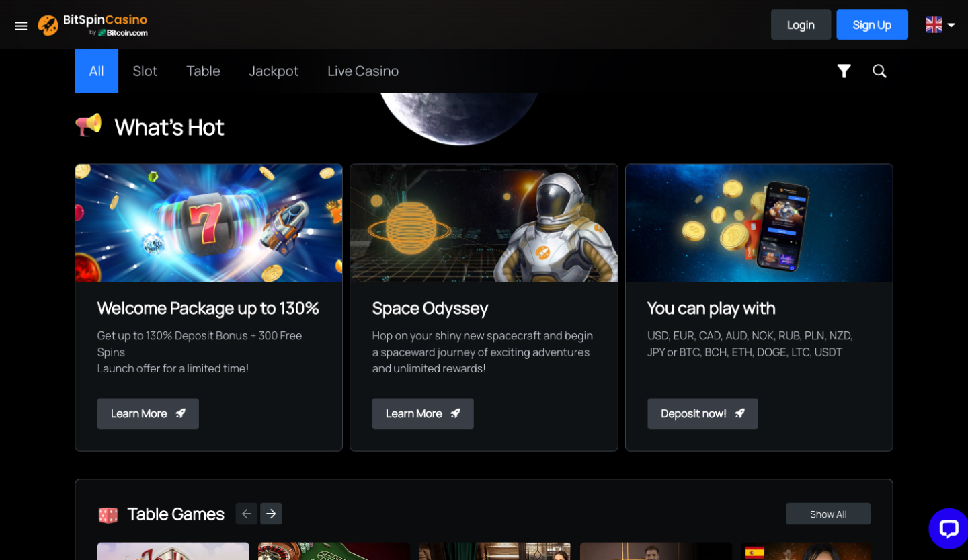Click Learn More under Welcome Package
This screenshot has height=560, width=968.
148,413
